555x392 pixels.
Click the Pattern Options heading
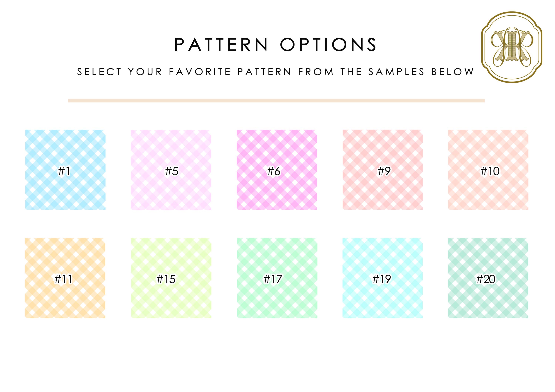[x=275, y=44]
